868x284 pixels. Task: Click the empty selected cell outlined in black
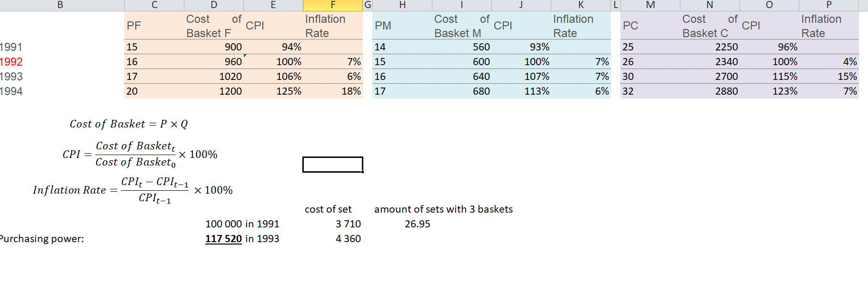332,165
